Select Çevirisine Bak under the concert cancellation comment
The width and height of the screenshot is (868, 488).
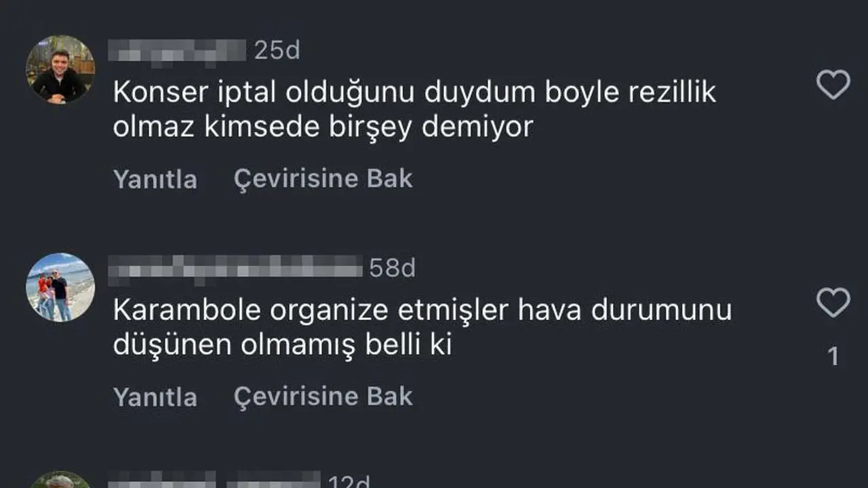(323, 179)
